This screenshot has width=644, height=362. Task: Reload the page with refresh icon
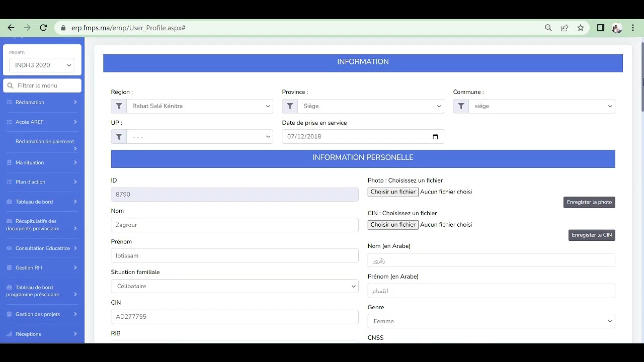[43, 28]
